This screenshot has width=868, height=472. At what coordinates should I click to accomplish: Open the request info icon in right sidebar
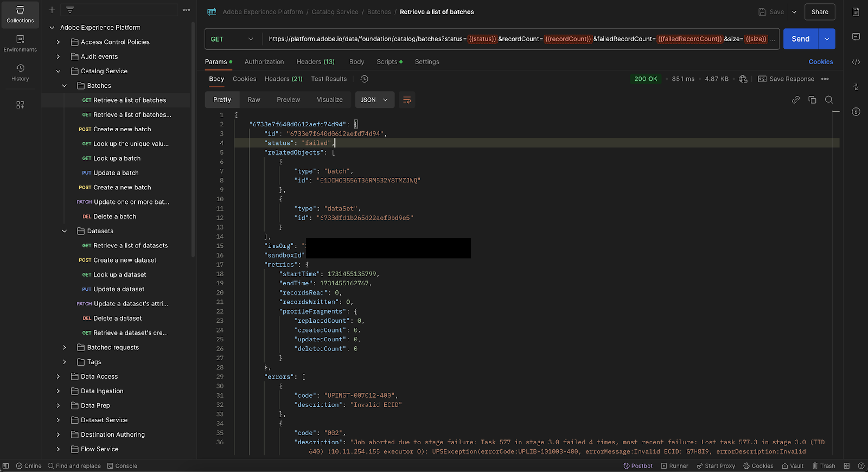(x=856, y=112)
